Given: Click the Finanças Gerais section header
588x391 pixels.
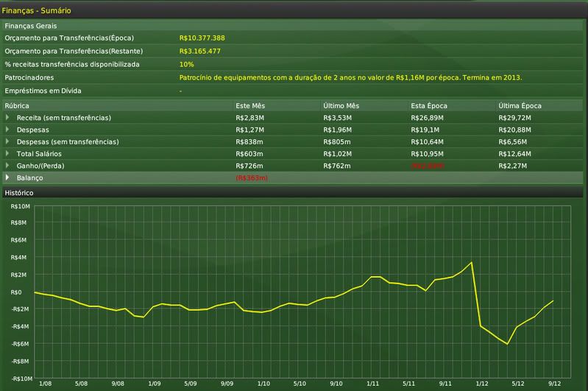Looking at the screenshot, I should coord(31,26).
